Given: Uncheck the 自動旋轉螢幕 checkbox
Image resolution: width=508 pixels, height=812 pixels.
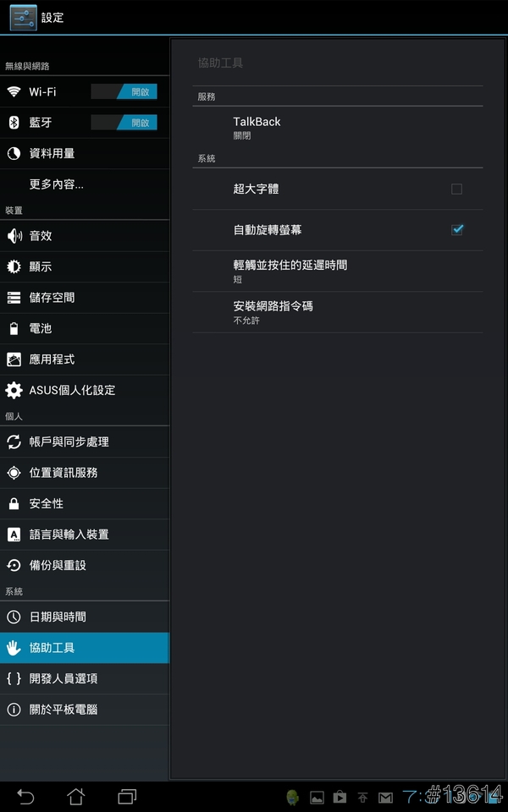Looking at the screenshot, I should pos(456,230).
